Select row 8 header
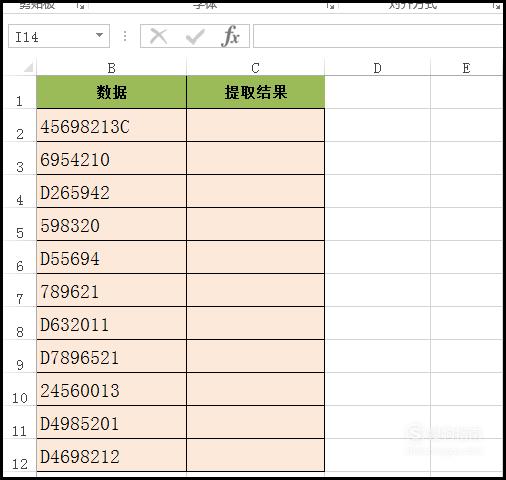The height and width of the screenshot is (480, 506). (19, 323)
